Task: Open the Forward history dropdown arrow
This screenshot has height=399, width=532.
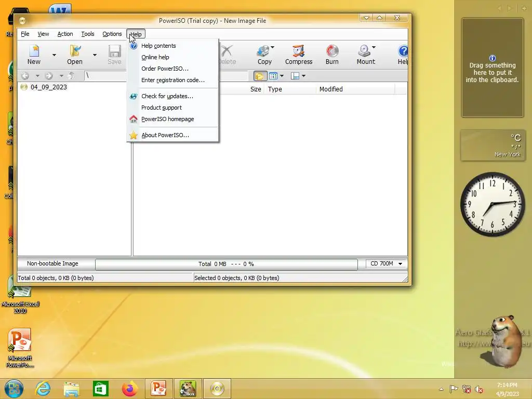Action: pyautogui.click(x=61, y=76)
